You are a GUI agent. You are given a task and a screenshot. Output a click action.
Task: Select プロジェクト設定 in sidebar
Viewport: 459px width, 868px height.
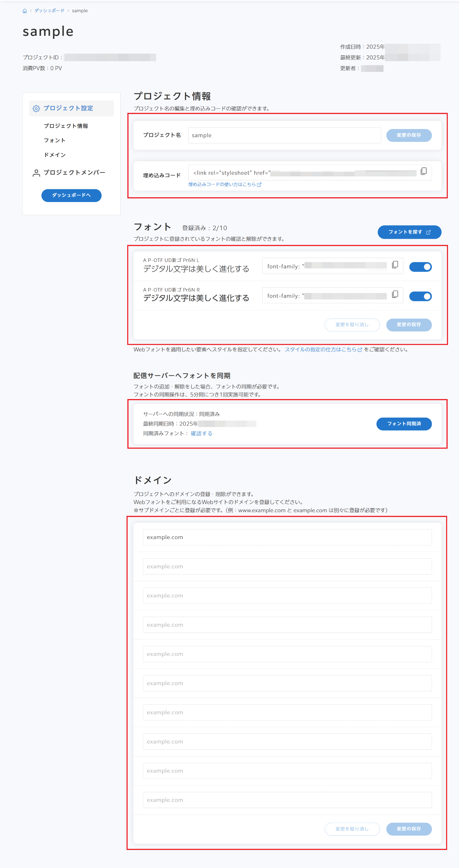coord(72,109)
